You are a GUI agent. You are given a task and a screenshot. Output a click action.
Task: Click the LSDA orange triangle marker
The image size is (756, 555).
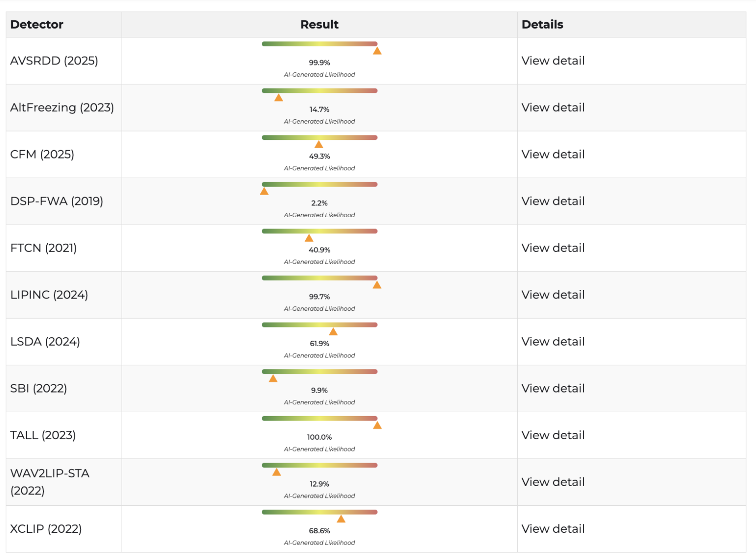pyautogui.click(x=333, y=332)
